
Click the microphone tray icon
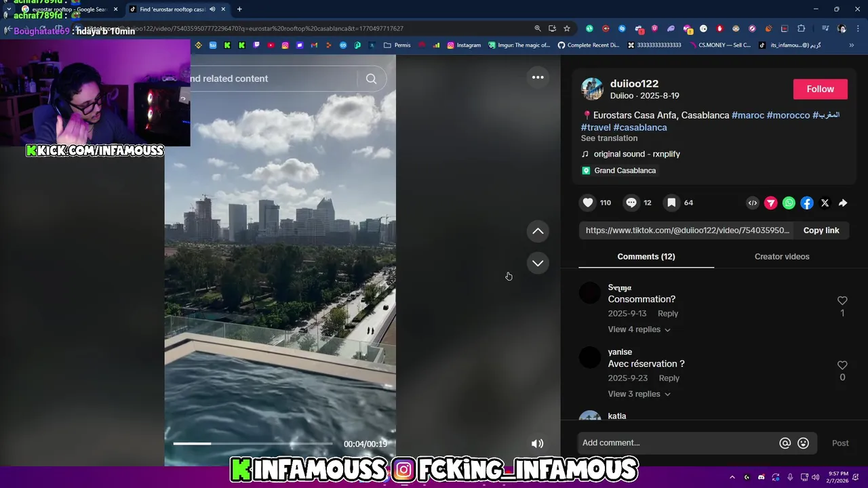(790, 477)
